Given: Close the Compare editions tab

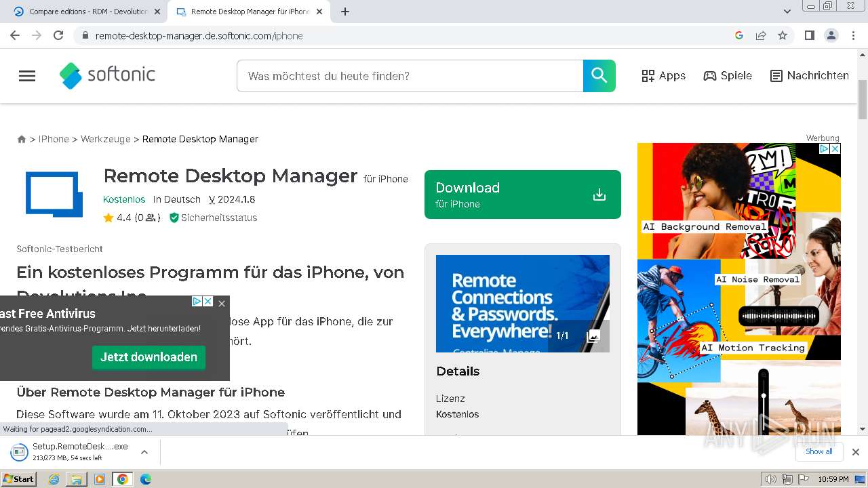Looking at the screenshot, I should tap(157, 12).
